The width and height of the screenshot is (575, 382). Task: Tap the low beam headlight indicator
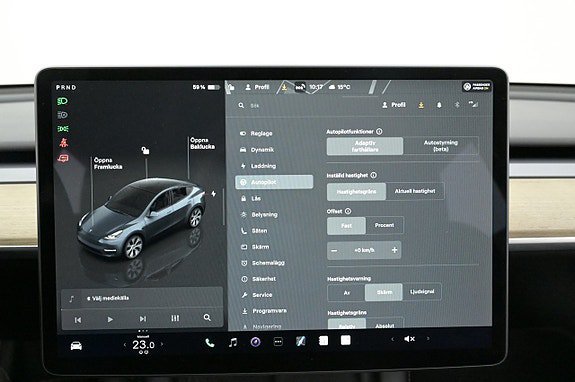coord(63,101)
